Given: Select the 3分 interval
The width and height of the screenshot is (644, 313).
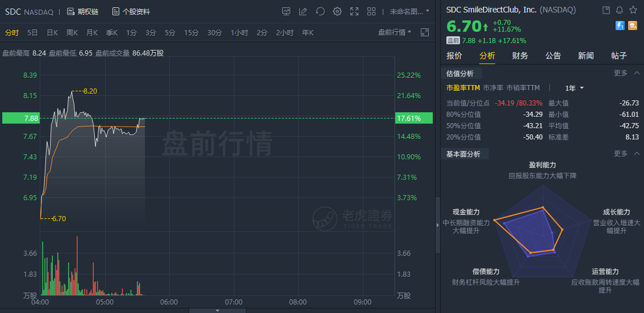Looking at the screenshot, I should pos(150,33).
